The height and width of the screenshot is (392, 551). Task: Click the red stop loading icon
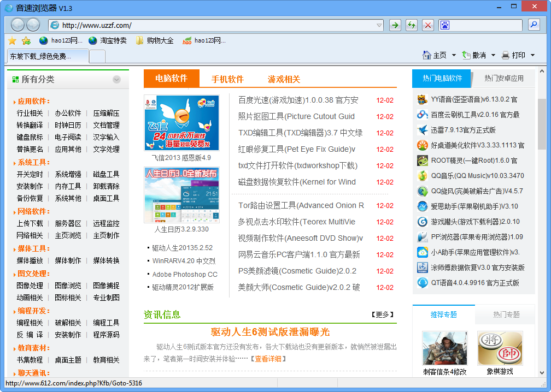point(428,25)
